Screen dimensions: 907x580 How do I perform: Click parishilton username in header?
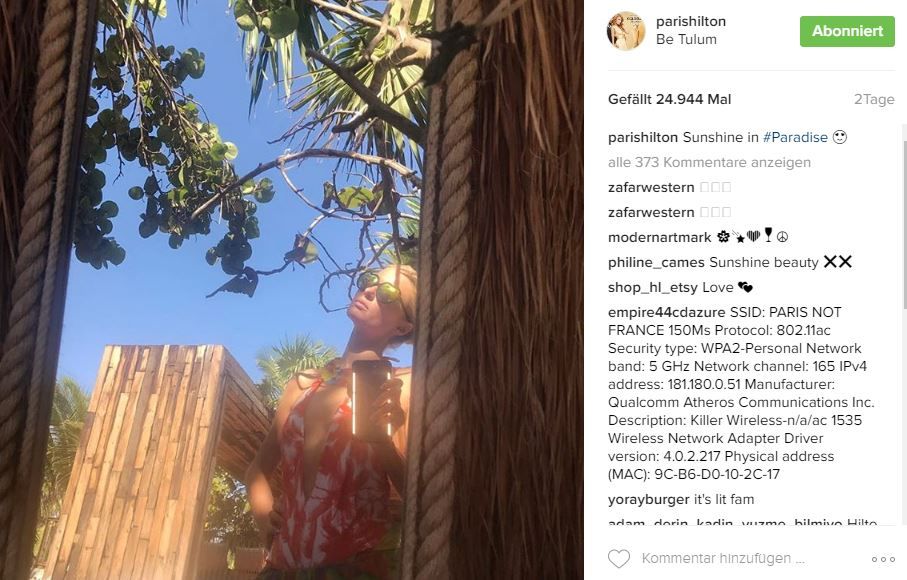pyautogui.click(x=691, y=21)
